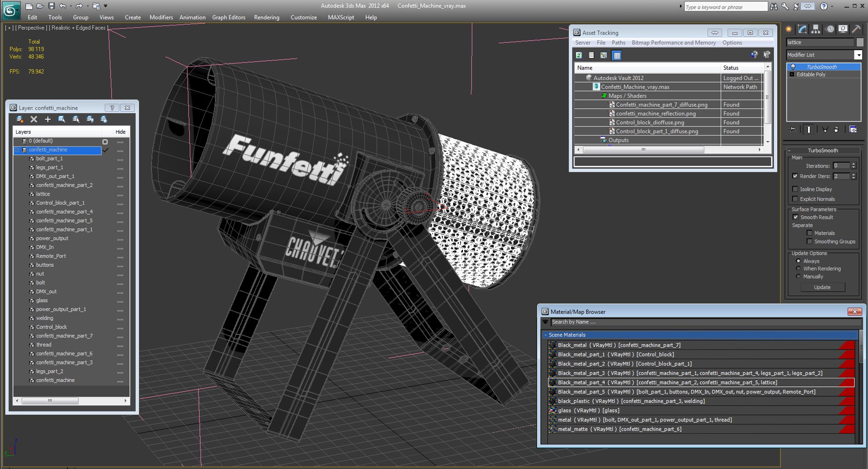Enable the Explicit Normals checkbox
868x469 pixels.
(795, 199)
